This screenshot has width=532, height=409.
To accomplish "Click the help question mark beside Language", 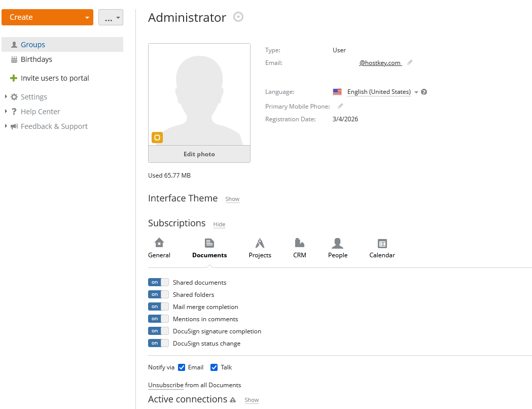I will coord(424,92).
